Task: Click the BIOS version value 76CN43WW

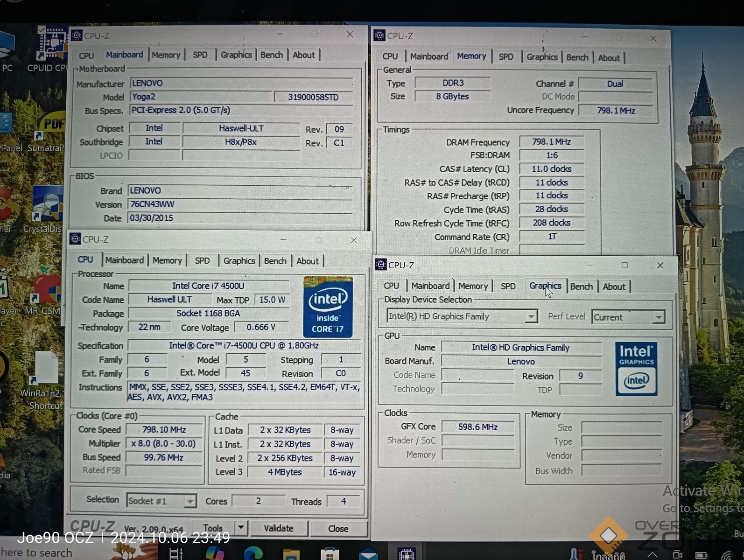Action: [240, 204]
